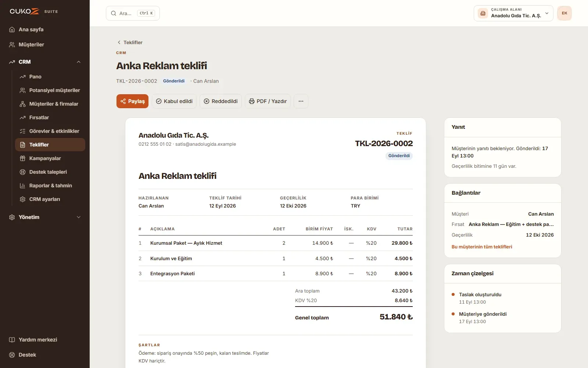Open Bu müşterinin tüm teklifleri link
588x368 pixels.
coord(482,247)
